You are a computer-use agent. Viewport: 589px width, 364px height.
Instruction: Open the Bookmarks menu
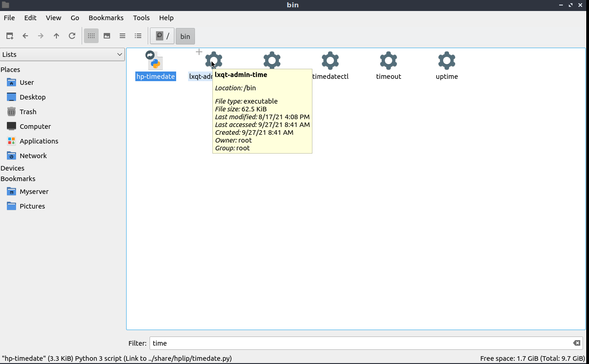106,18
